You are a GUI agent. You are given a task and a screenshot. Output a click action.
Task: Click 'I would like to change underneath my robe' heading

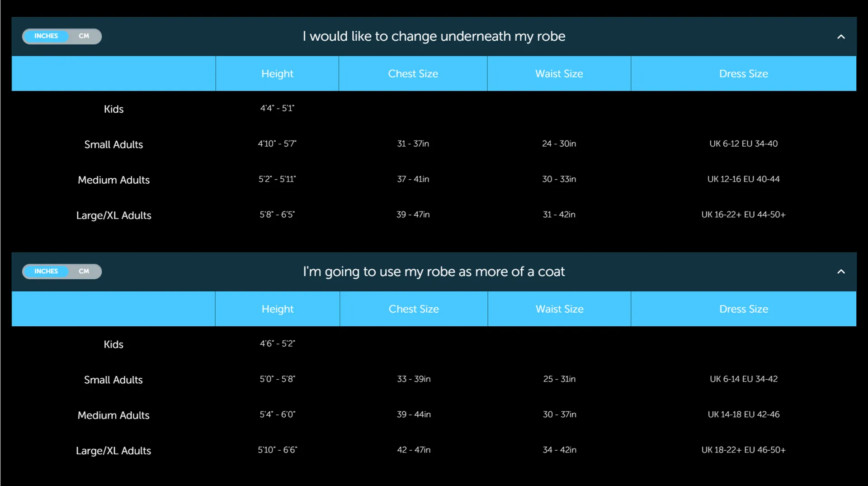434,36
